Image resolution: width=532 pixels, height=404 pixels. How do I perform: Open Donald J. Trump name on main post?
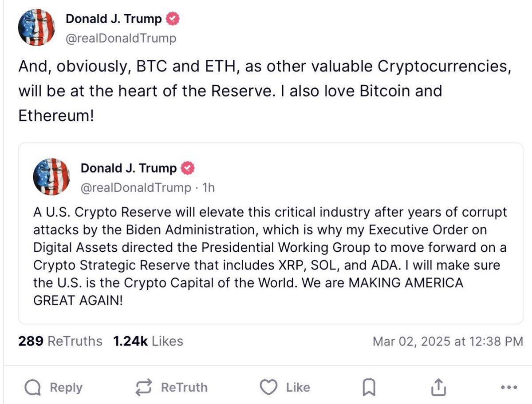(114, 19)
